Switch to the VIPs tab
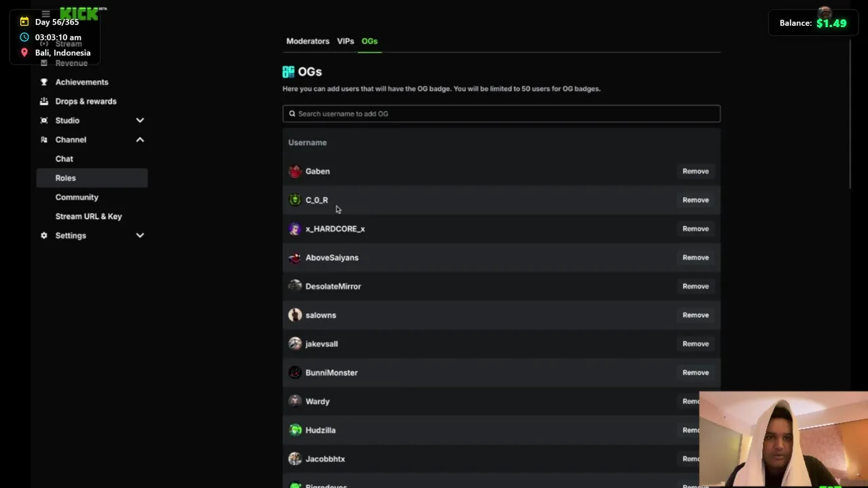 coord(345,41)
